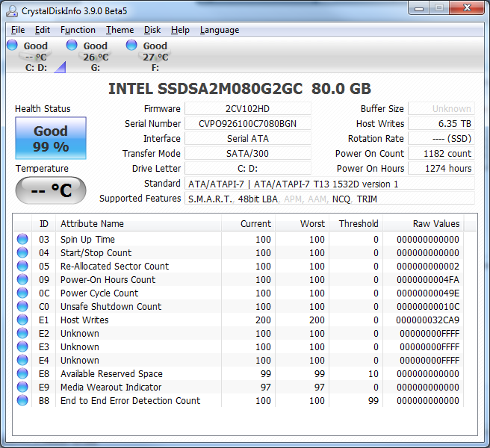Click the status orb for Spin Up Time

pos(22,239)
